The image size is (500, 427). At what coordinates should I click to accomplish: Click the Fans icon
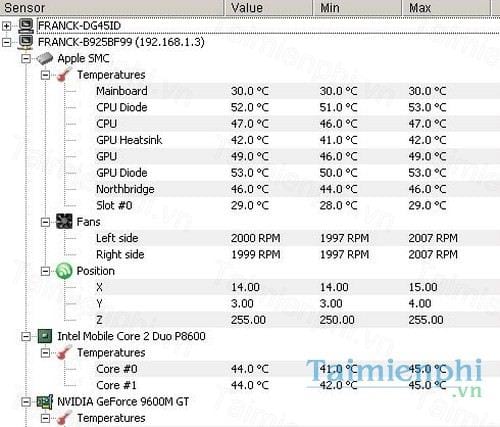click(64, 222)
